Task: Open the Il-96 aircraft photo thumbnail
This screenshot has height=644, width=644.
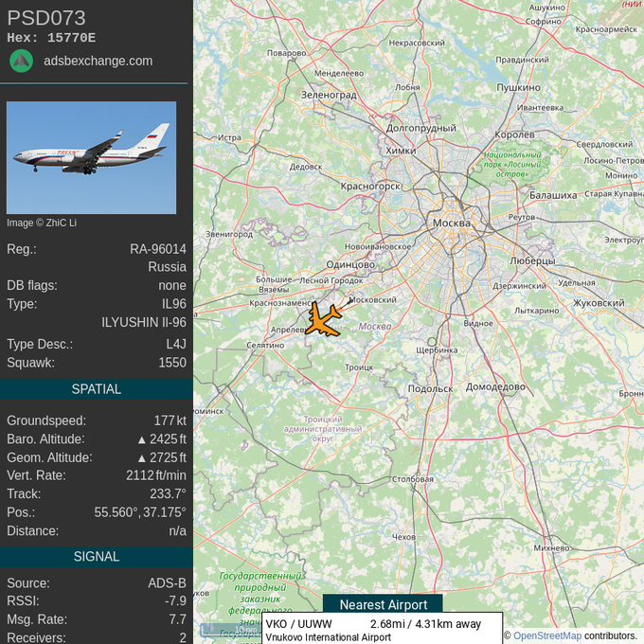Action: click(91, 157)
